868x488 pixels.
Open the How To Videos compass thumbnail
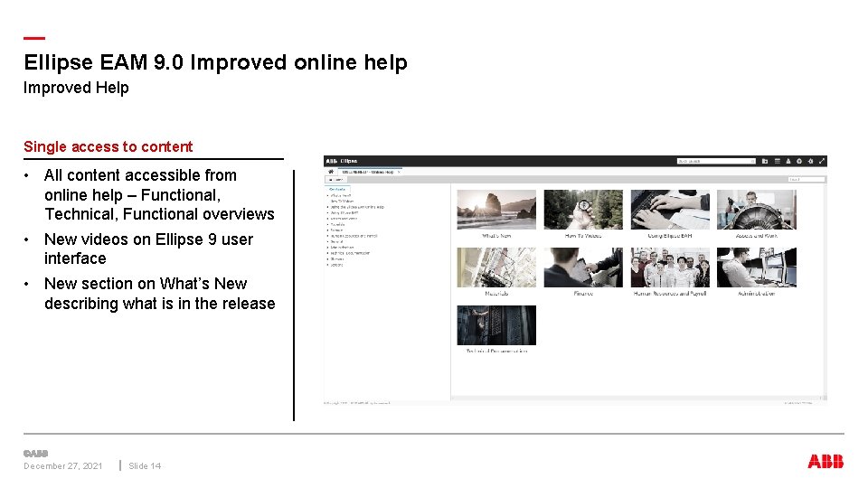pos(583,210)
